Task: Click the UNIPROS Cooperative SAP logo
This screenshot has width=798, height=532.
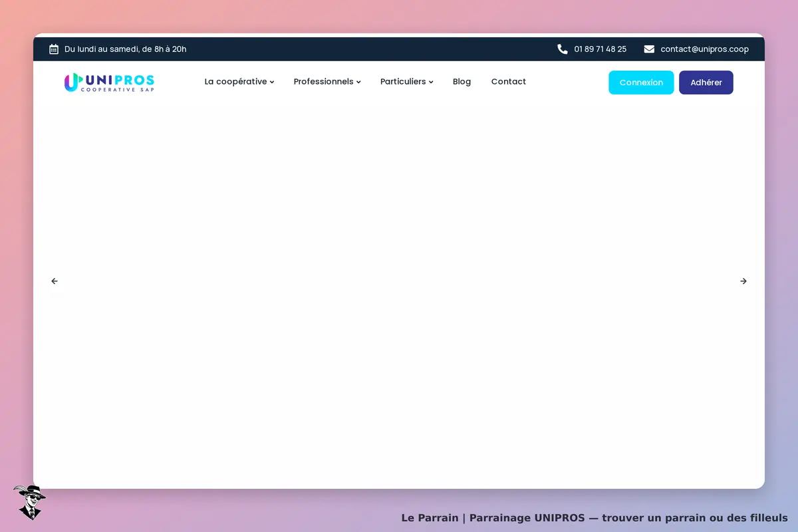Action: (x=109, y=82)
